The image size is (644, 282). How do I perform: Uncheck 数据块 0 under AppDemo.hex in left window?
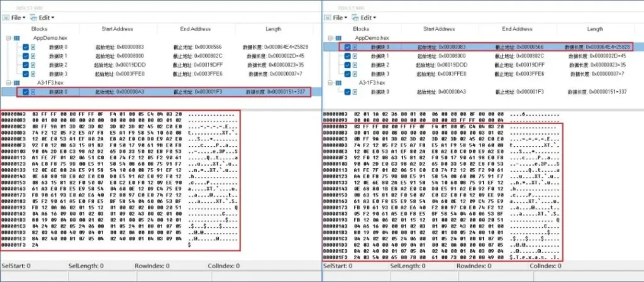pos(26,47)
